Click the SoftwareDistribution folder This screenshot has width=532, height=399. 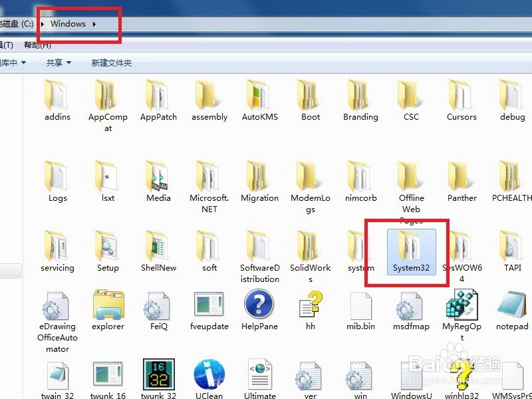coord(259,257)
